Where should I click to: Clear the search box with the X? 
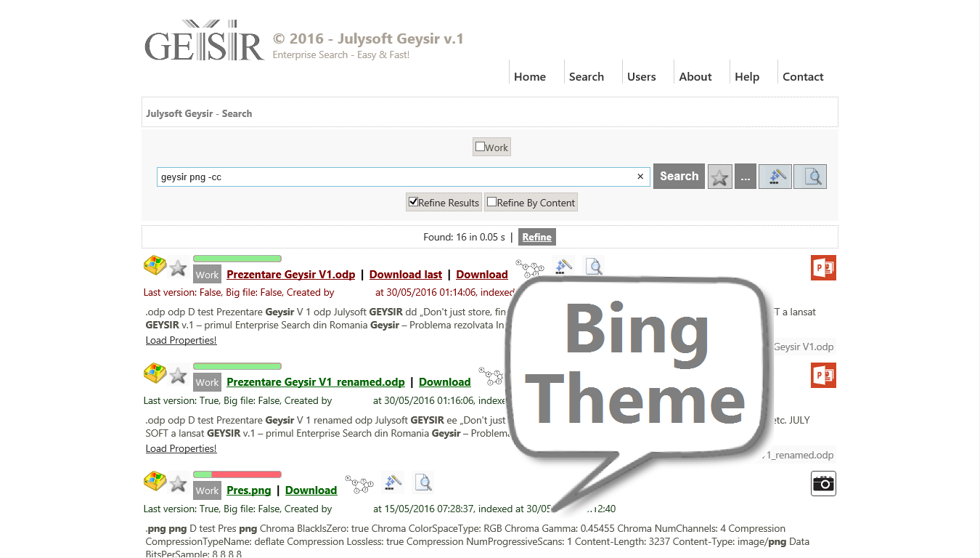pyautogui.click(x=640, y=177)
